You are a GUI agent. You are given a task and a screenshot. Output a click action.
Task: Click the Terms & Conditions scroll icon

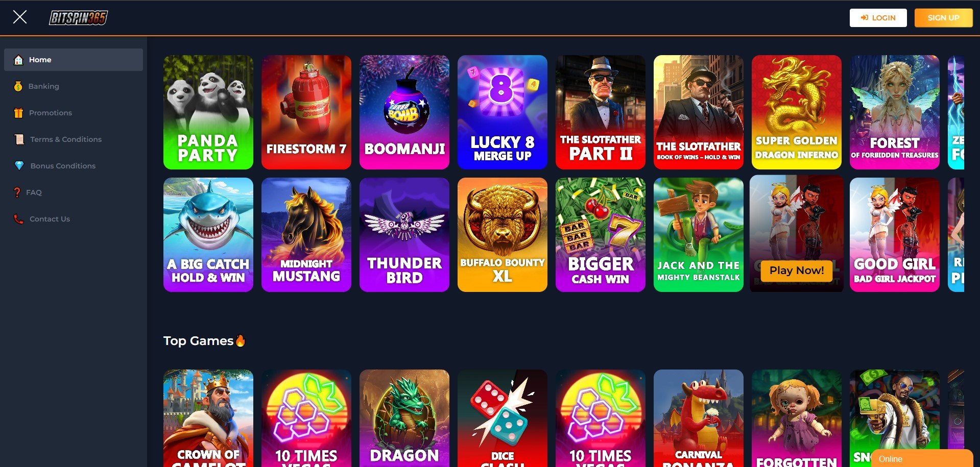pyautogui.click(x=19, y=139)
